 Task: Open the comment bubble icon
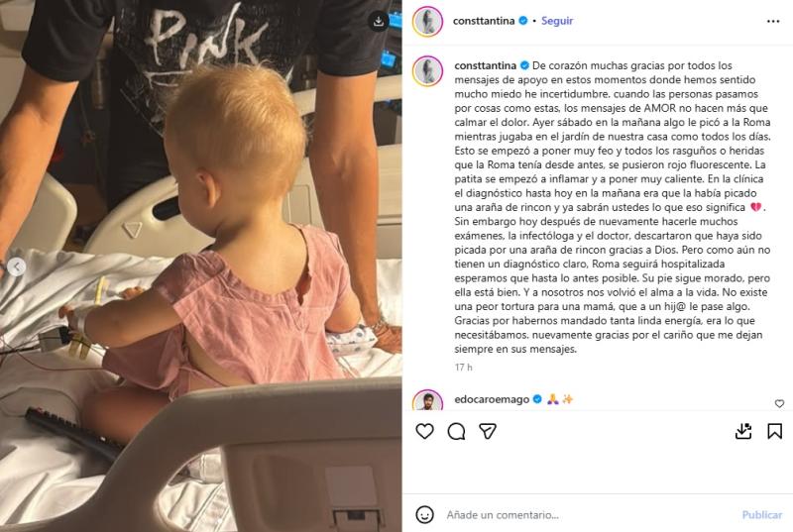pos(456,431)
